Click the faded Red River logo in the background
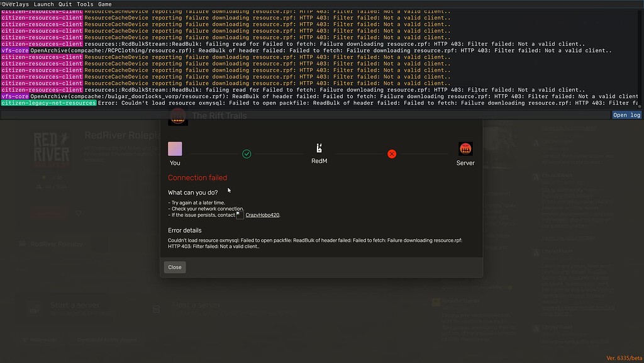The image size is (644, 363). click(50, 148)
